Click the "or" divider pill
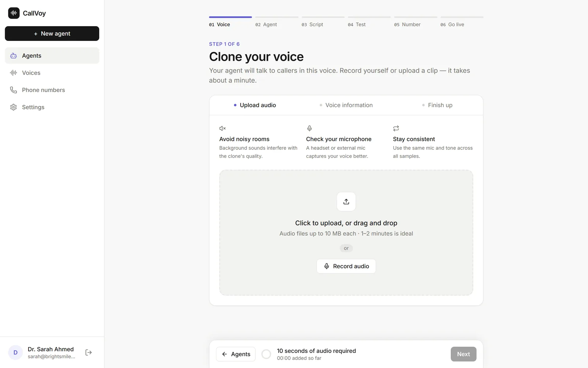588x368 pixels. [346, 248]
